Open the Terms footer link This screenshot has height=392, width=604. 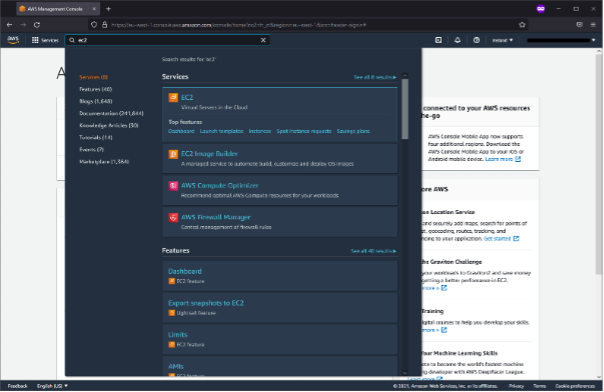tap(540, 386)
